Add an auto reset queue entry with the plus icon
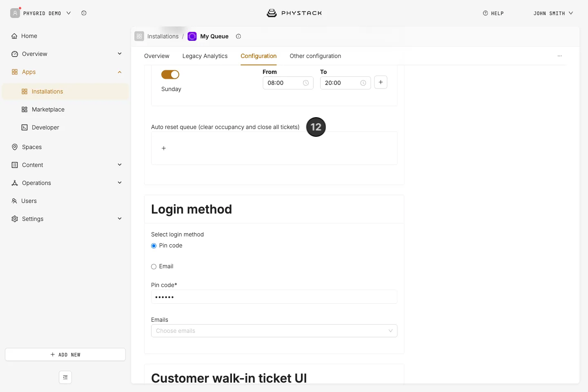 pos(164,148)
